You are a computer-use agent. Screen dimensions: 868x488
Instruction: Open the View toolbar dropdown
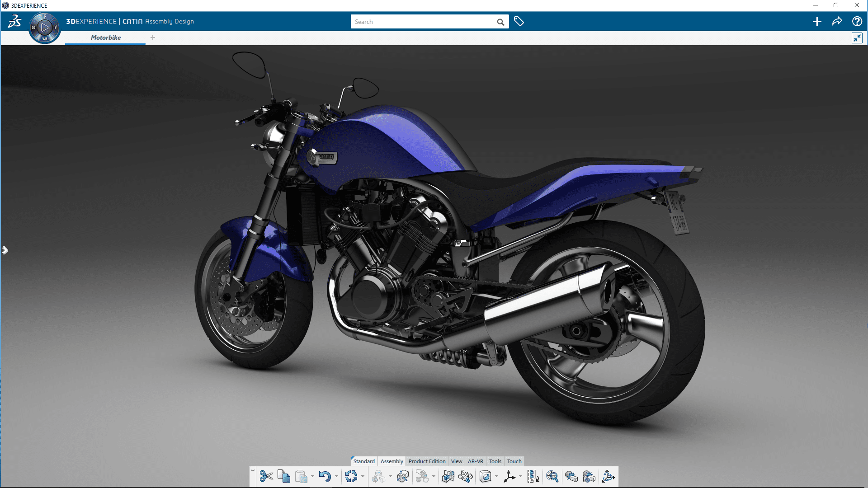457,460
